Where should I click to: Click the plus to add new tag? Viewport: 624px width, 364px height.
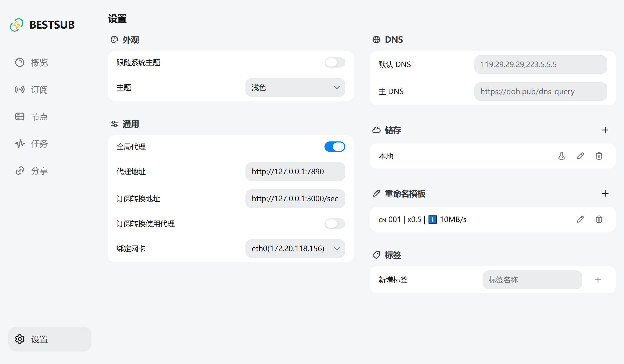pyautogui.click(x=598, y=280)
